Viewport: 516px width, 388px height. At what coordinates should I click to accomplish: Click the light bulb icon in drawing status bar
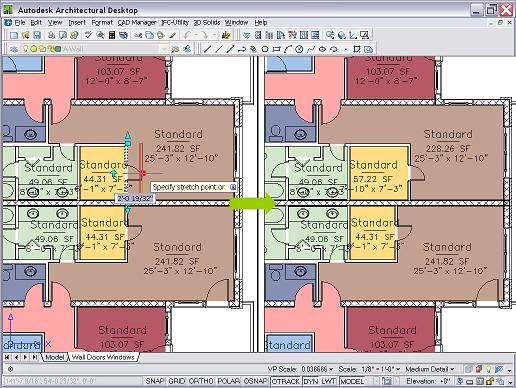coord(488,369)
